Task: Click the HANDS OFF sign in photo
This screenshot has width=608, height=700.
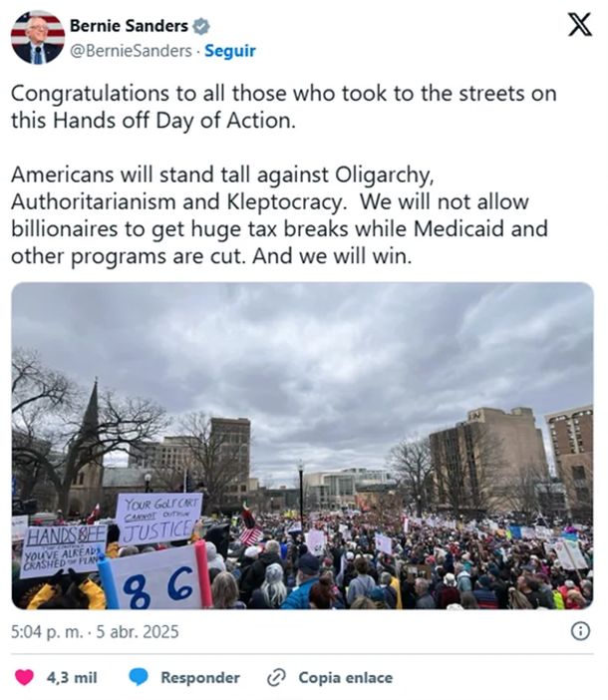Action: (x=64, y=550)
